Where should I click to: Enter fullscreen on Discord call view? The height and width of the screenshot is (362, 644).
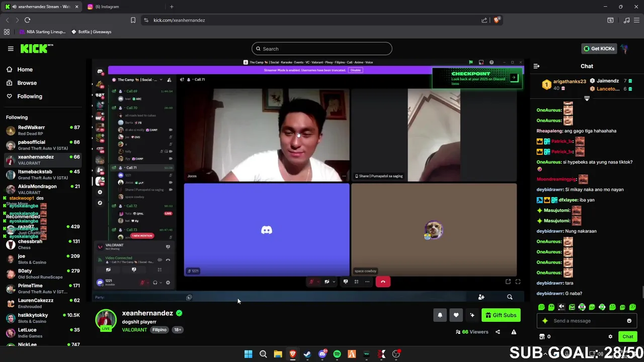point(518,282)
